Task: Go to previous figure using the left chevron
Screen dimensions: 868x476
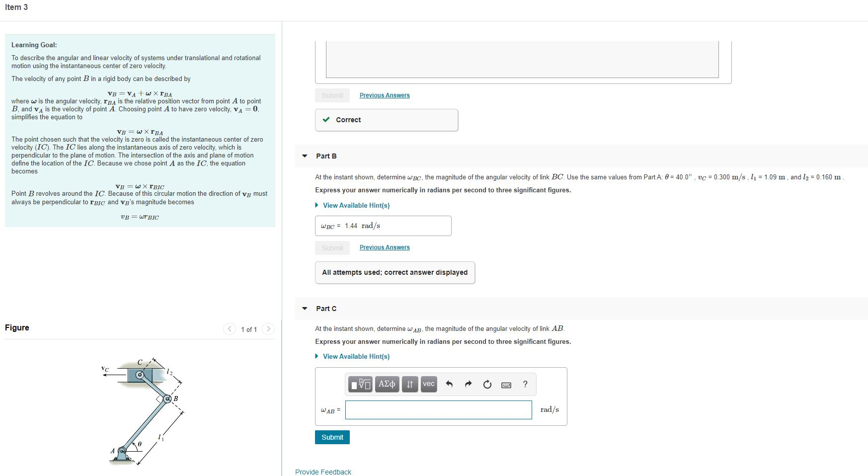Action: 229,329
